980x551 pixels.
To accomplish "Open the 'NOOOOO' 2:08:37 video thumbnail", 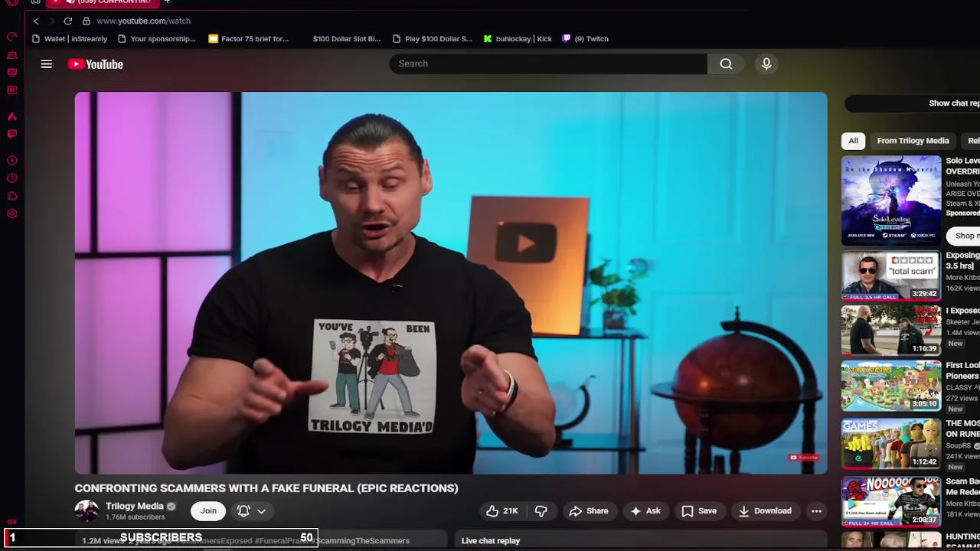I will coord(891,501).
